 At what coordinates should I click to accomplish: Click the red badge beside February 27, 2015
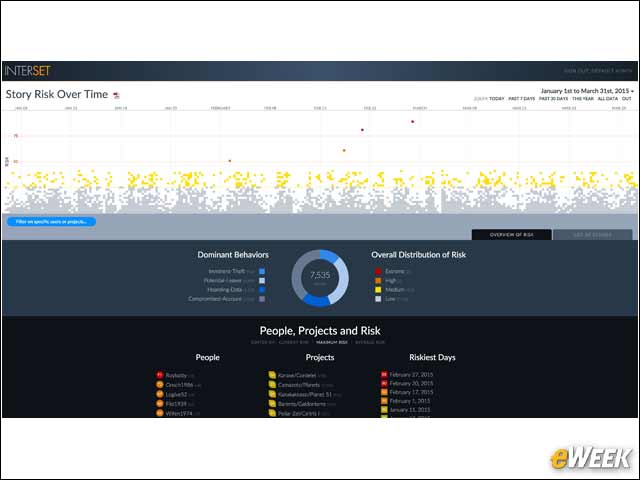point(384,374)
